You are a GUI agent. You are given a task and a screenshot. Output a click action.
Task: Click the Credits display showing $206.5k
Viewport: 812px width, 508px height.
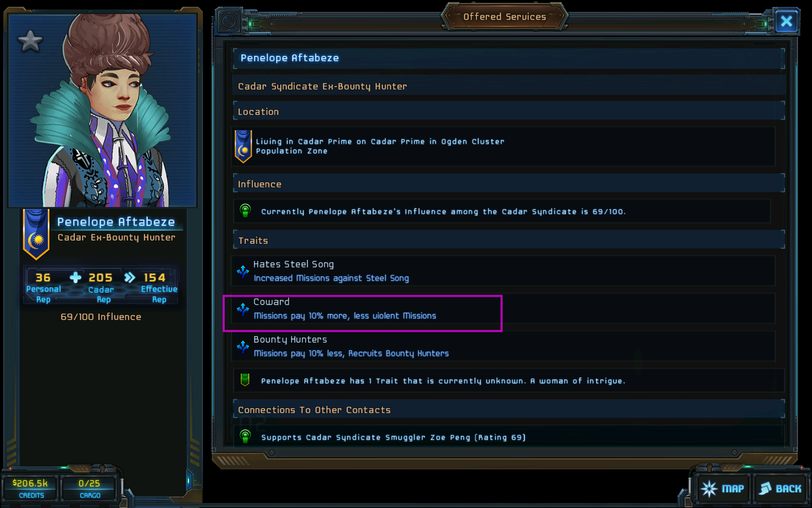[30, 488]
